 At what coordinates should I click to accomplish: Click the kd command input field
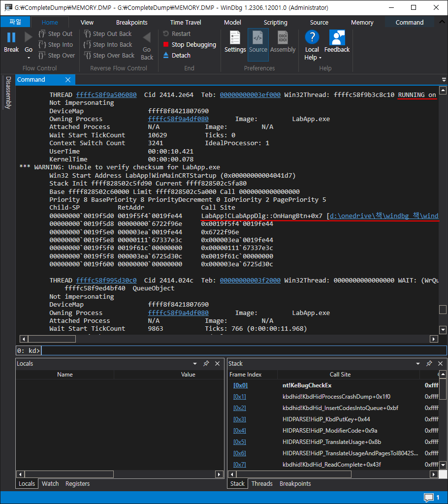tap(244, 350)
